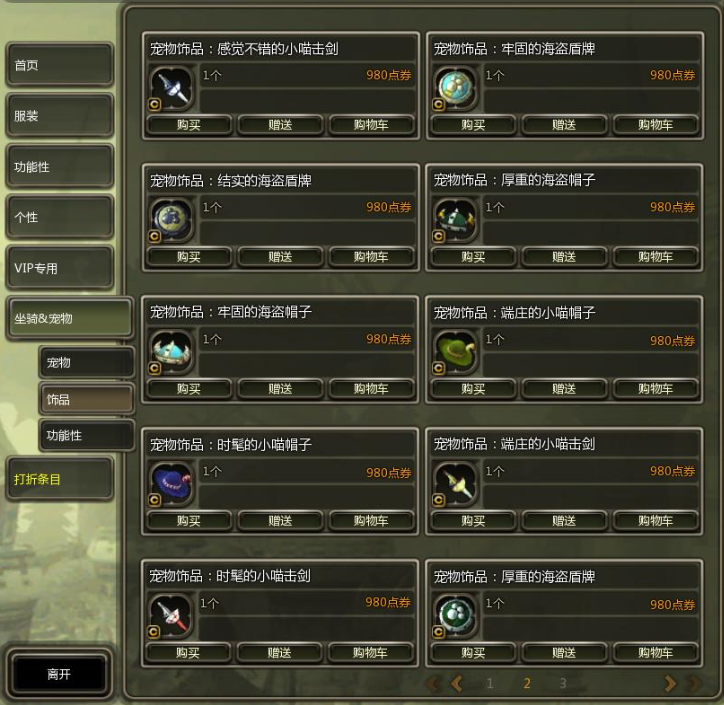Buy 时髦的小喵击剑 with 购买 button
The width and height of the screenshot is (724, 705).
coord(188,653)
